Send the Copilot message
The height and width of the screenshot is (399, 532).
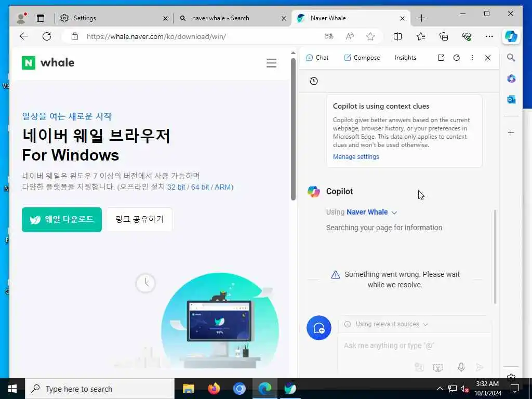tap(480, 367)
